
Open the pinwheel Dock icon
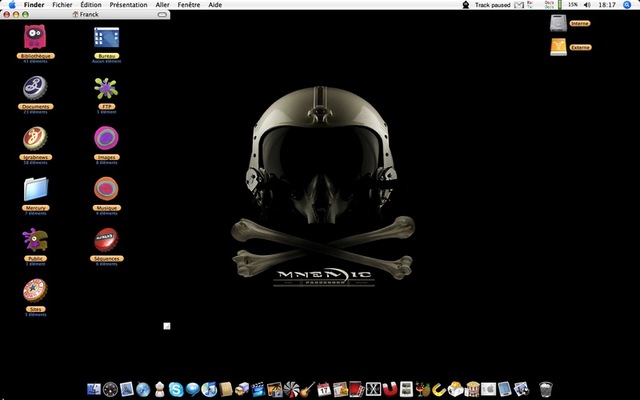tap(291, 389)
